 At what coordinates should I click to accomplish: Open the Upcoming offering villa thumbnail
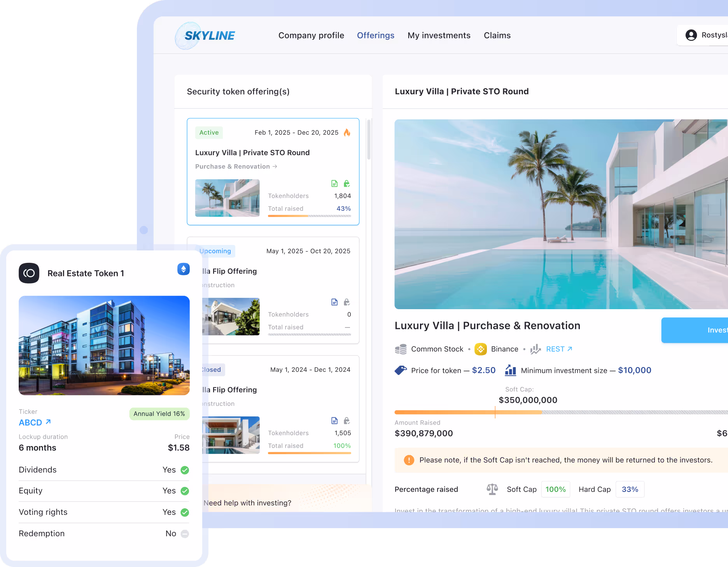tap(231, 317)
